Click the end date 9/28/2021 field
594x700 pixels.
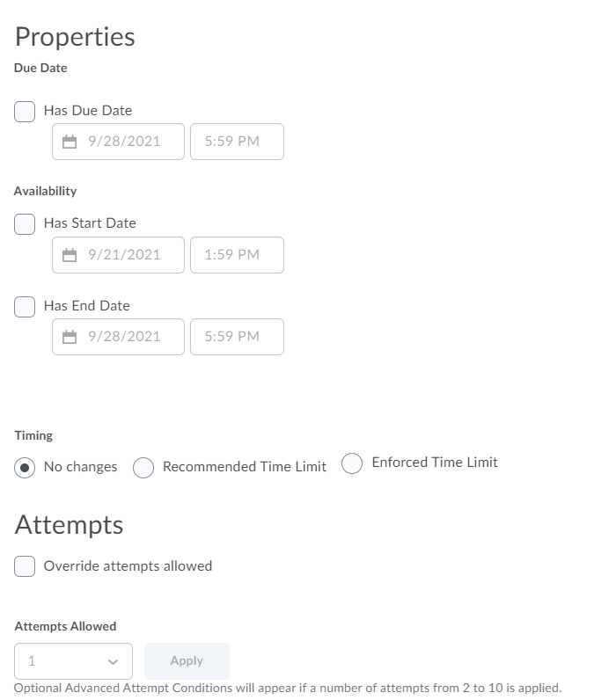[x=125, y=337]
